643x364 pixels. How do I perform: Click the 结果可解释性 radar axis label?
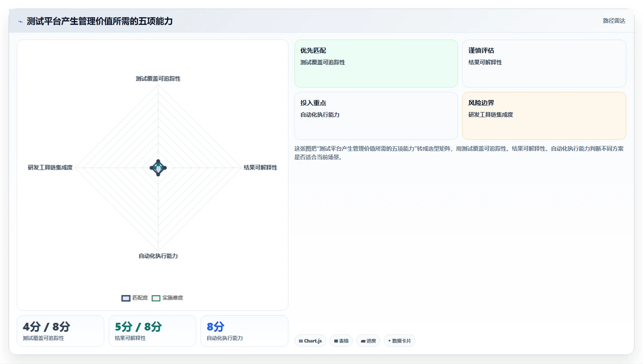(261, 167)
